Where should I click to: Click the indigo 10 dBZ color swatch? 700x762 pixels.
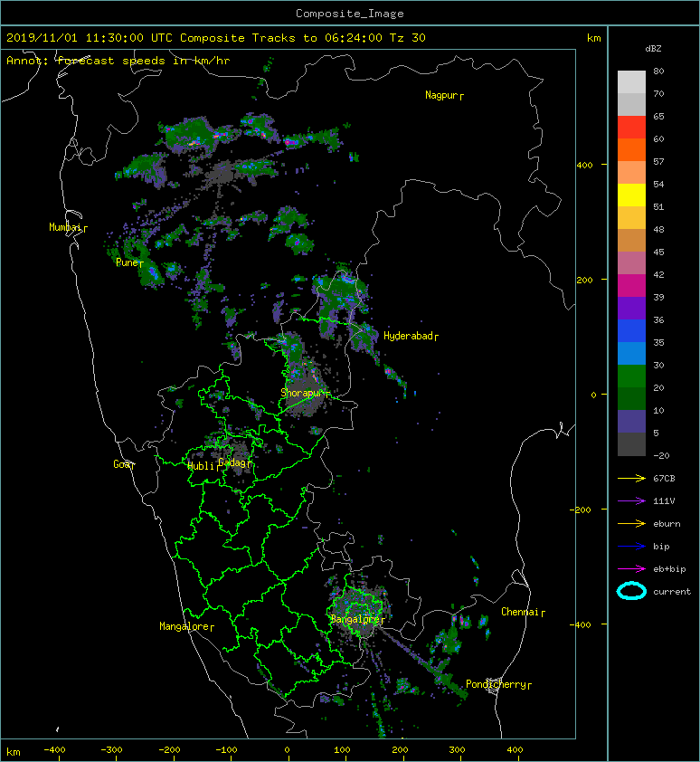pyautogui.click(x=631, y=422)
